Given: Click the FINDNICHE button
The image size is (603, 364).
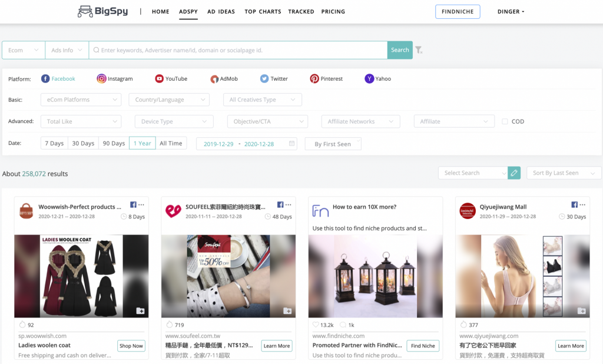Looking at the screenshot, I should (458, 12).
